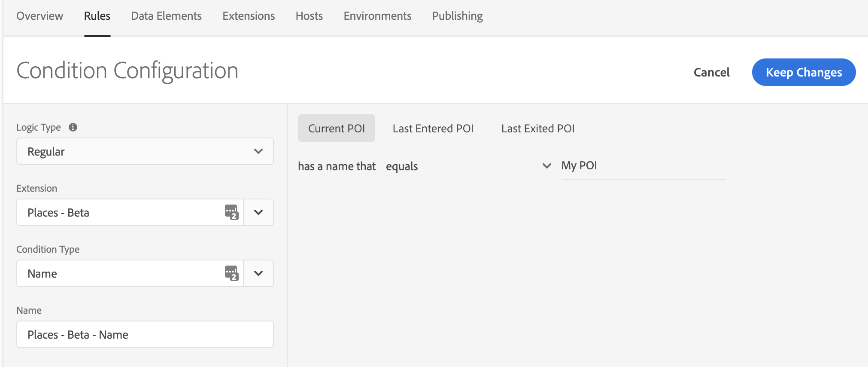
Task: Click the Extension field catalog icon
Action: point(231,212)
